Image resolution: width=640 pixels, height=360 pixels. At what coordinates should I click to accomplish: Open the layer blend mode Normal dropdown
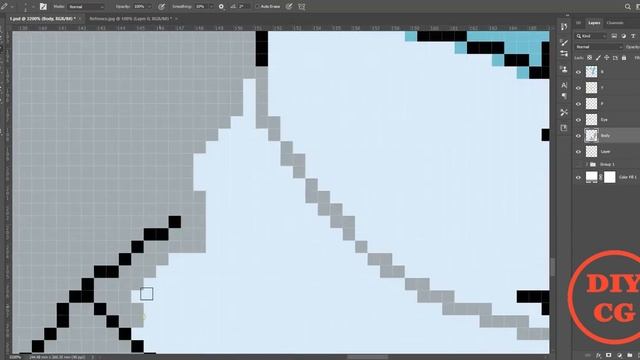(599, 47)
